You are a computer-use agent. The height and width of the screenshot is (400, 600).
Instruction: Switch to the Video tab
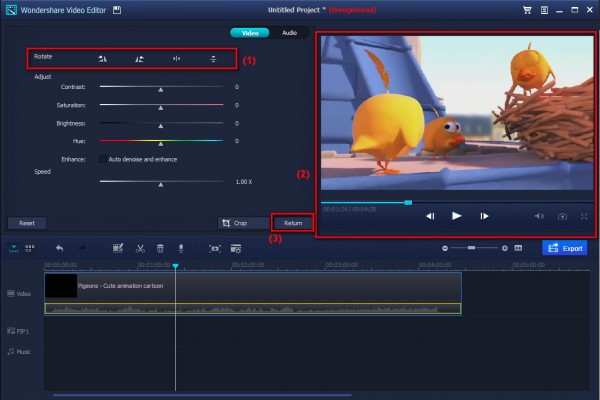click(x=250, y=33)
